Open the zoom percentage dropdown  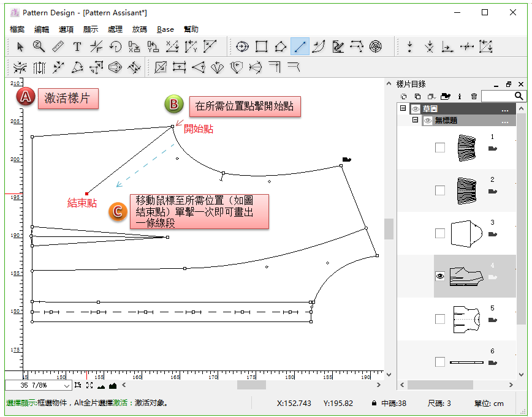67,386
